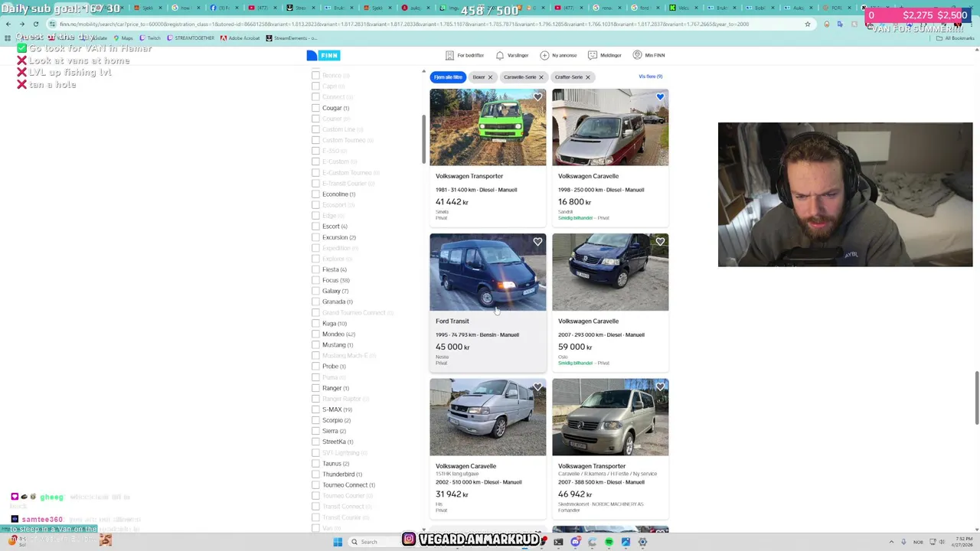This screenshot has width=980, height=551.
Task: Check the Mondeo (42) checkbox
Action: (315, 334)
